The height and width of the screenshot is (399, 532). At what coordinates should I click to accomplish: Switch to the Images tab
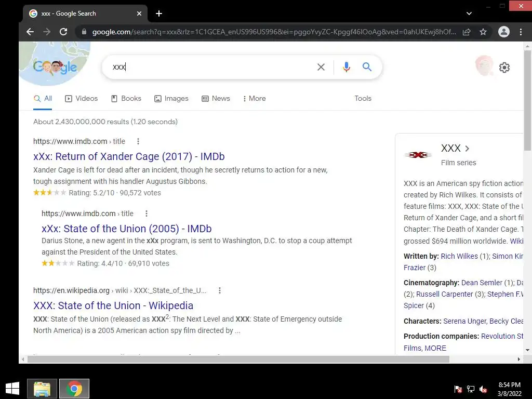(171, 98)
